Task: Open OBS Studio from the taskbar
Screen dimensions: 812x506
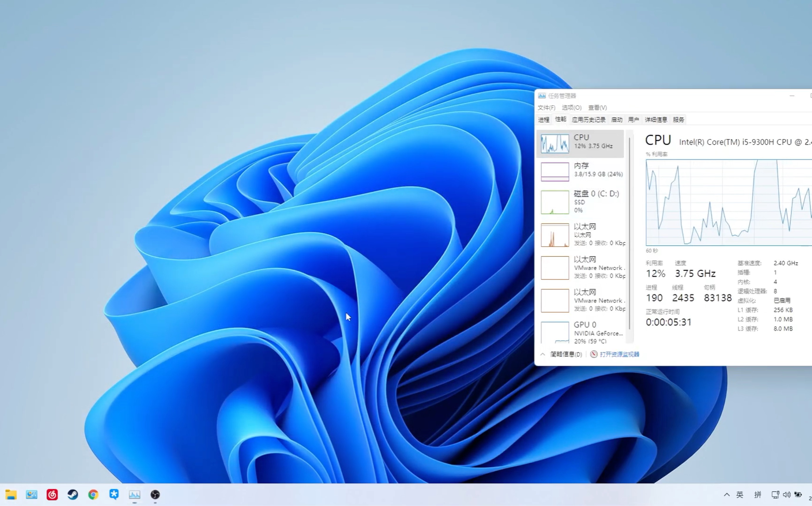Action: (x=155, y=495)
